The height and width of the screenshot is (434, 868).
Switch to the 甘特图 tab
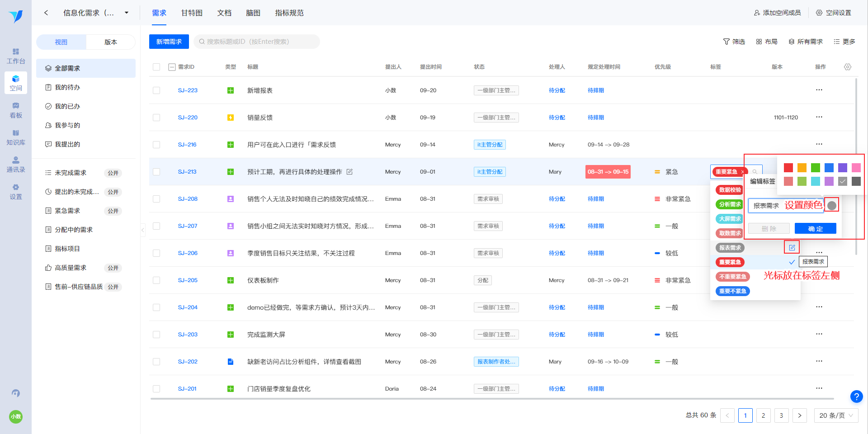click(192, 13)
